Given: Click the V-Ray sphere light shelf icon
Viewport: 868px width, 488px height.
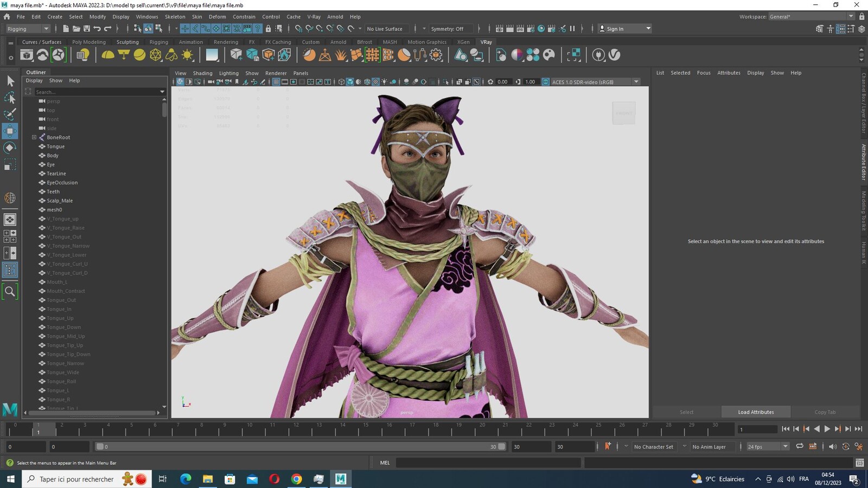Looking at the screenshot, I should pos(139,55).
